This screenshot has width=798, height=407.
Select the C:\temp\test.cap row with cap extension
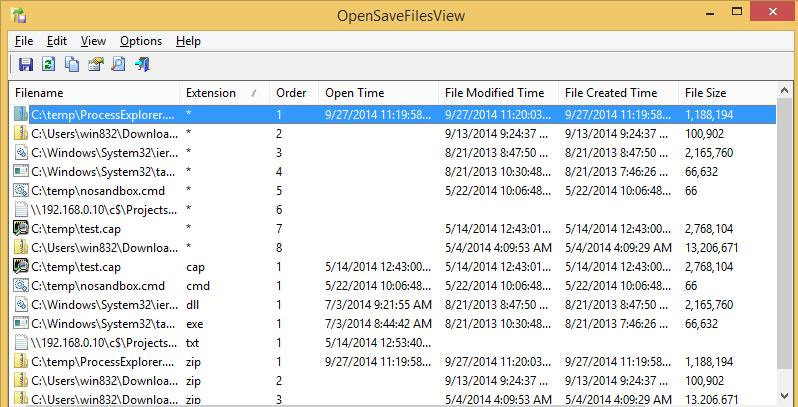(x=76, y=267)
